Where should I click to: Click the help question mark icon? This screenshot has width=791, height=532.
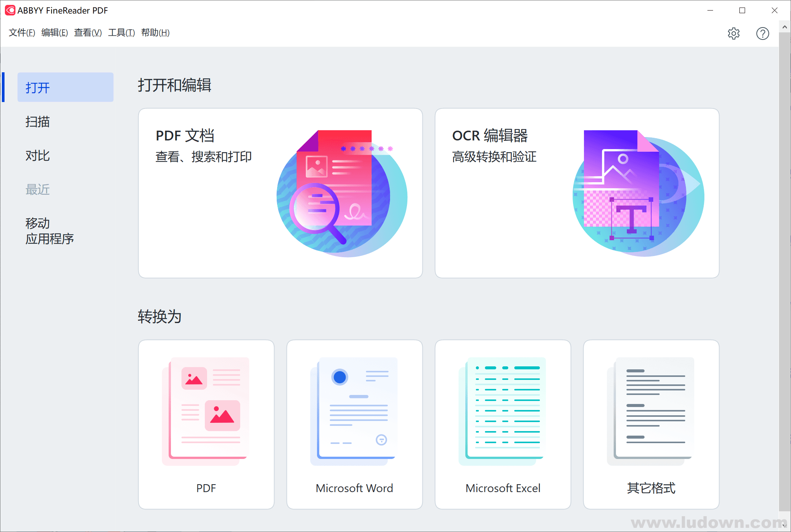762,34
